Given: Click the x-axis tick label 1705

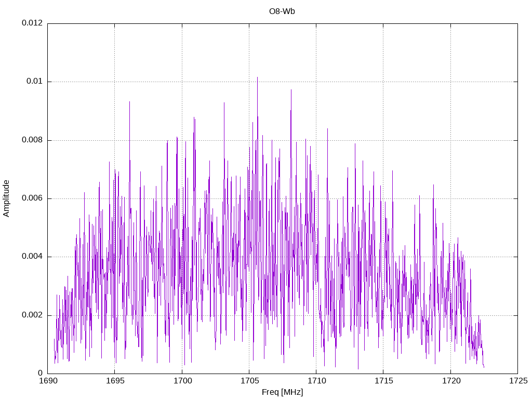Looking at the screenshot, I should [249, 381].
